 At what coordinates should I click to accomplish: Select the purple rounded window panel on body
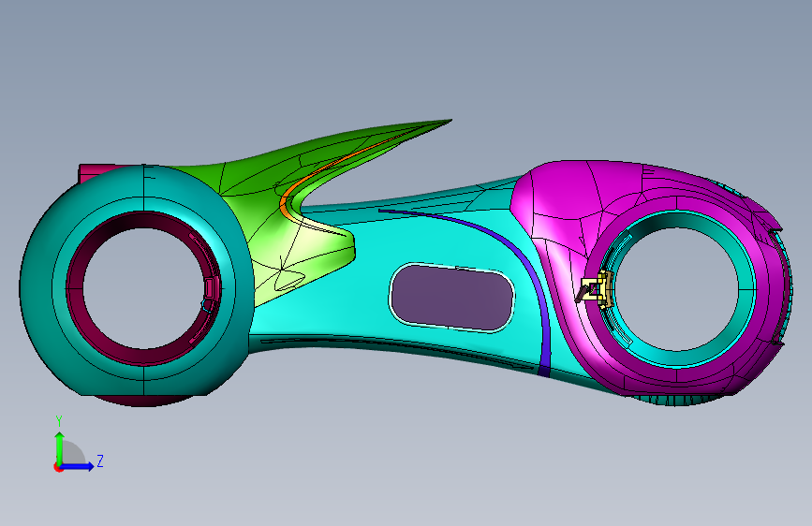451,298
